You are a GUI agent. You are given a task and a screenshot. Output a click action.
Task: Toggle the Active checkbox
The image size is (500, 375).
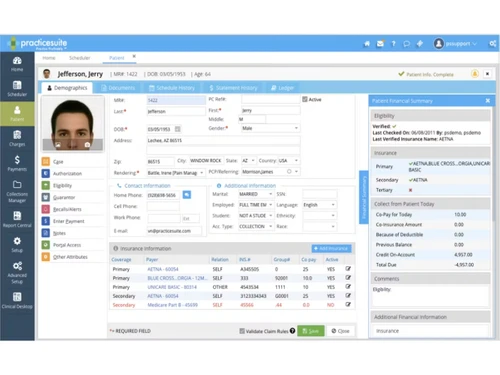coord(305,99)
